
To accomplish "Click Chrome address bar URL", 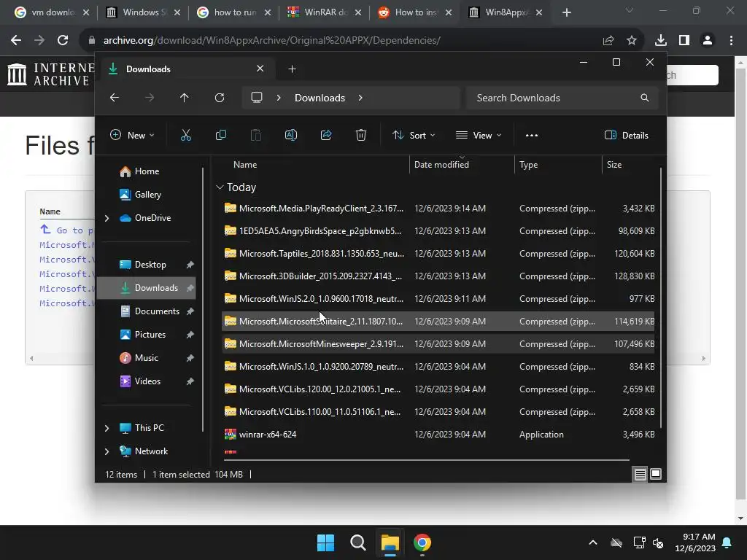I will click(x=271, y=41).
